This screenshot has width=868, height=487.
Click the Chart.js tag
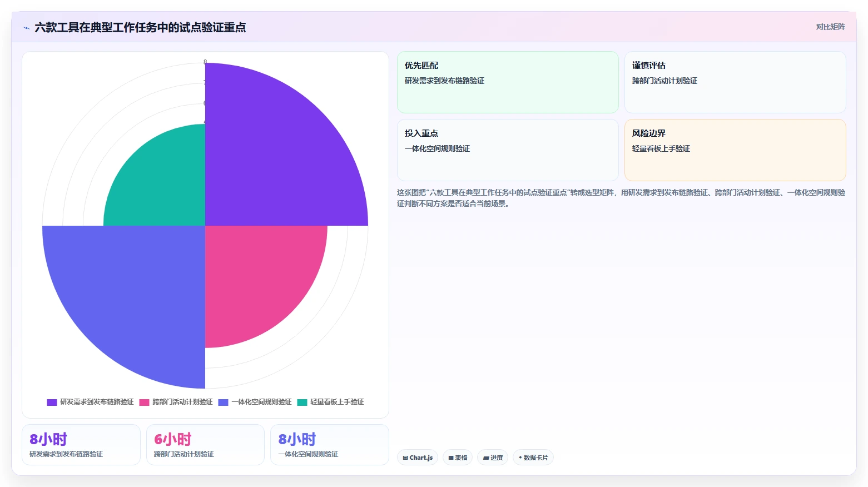[x=418, y=458]
